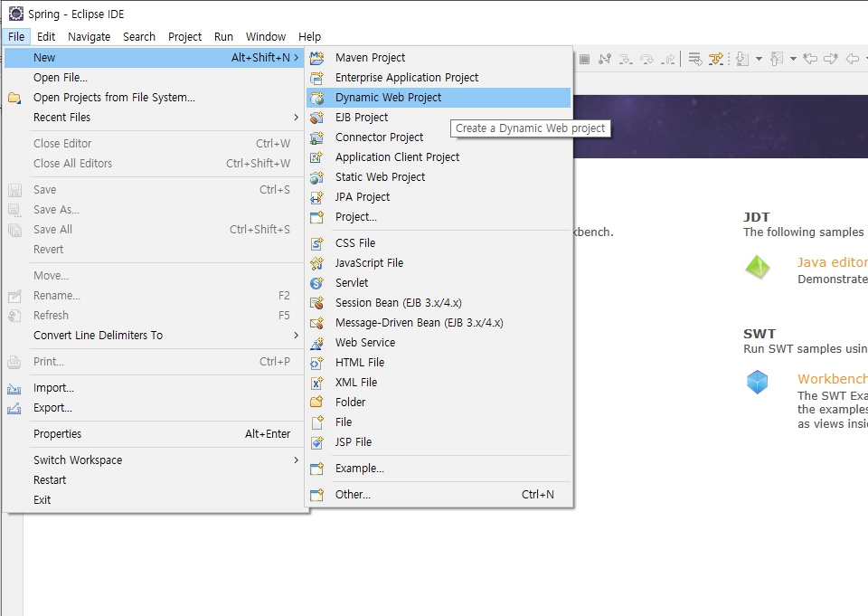Viewport: 868px width, 616px height.
Task: Click the Step Return toolbar icon
Action: click(667, 59)
